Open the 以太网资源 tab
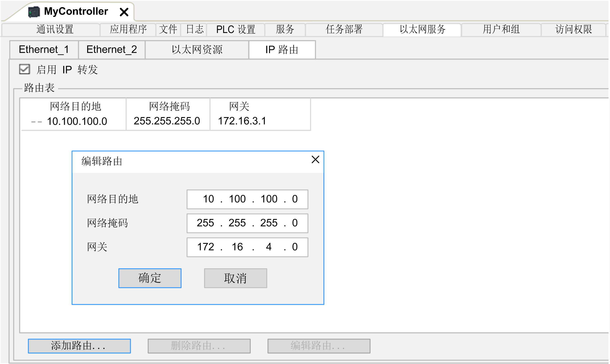 pos(197,50)
